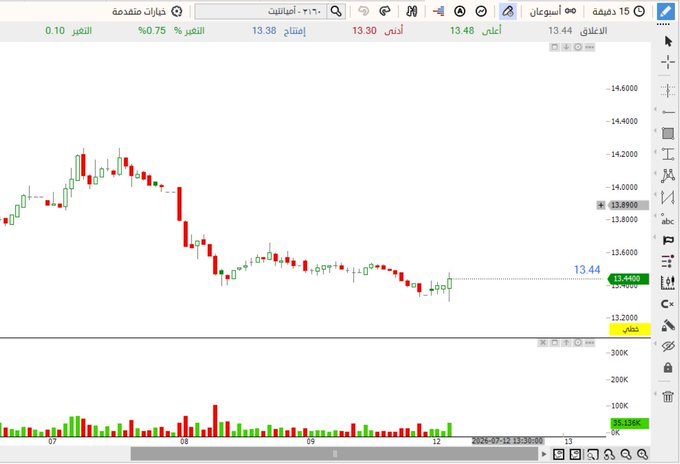680x464 pixels.
Task: Toggle the blue pencil drawing toolbar button
Action: click(x=666, y=11)
